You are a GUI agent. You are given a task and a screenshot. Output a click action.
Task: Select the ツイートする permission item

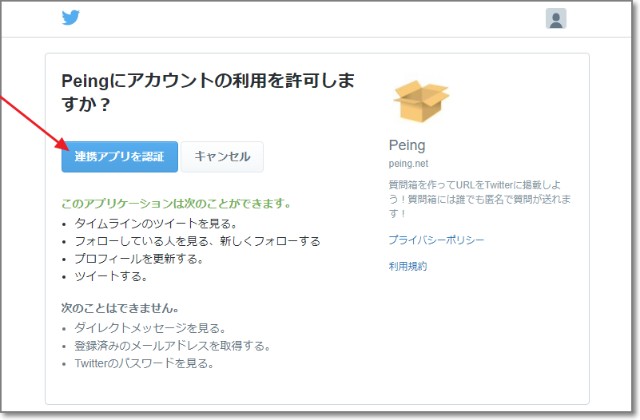tap(111, 276)
